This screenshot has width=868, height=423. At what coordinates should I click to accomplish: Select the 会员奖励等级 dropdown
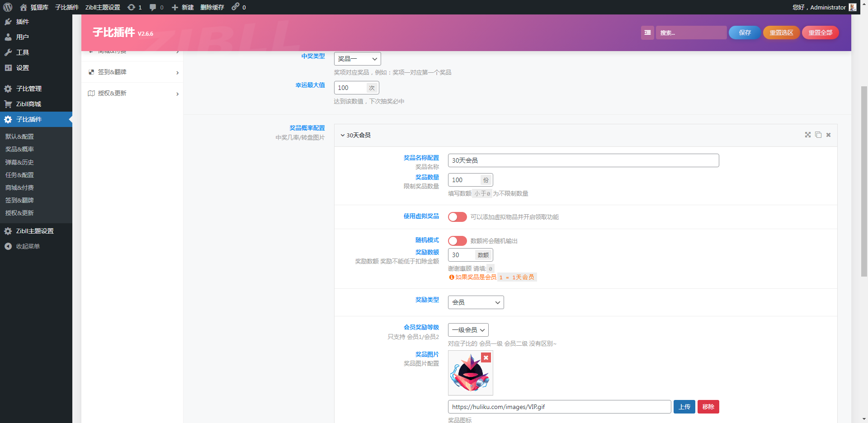[468, 330]
